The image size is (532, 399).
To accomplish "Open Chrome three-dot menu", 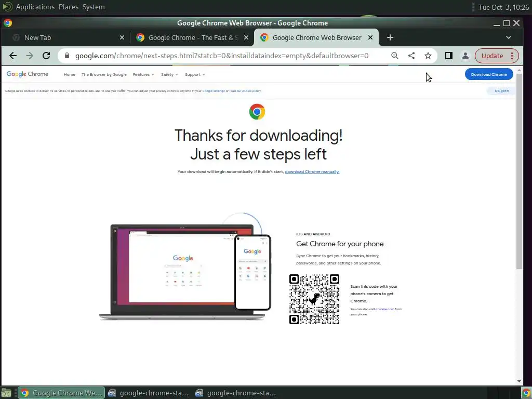I will coord(512,56).
